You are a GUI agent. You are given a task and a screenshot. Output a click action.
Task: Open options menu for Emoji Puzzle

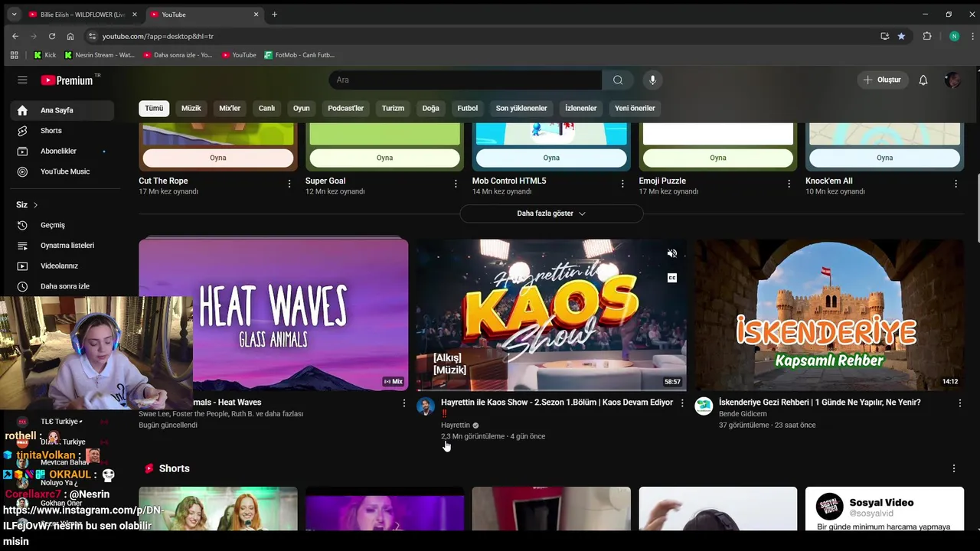point(789,184)
